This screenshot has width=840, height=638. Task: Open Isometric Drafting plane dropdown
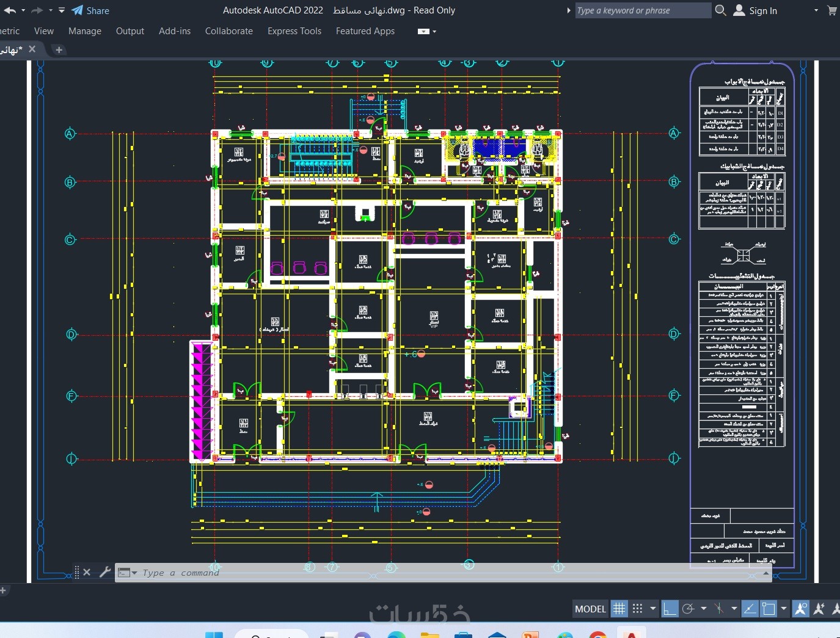(x=734, y=609)
